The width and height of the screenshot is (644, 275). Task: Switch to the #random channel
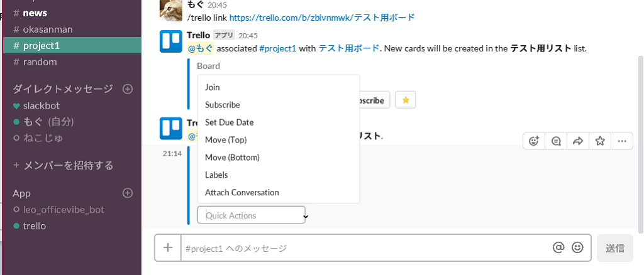(x=40, y=62)
